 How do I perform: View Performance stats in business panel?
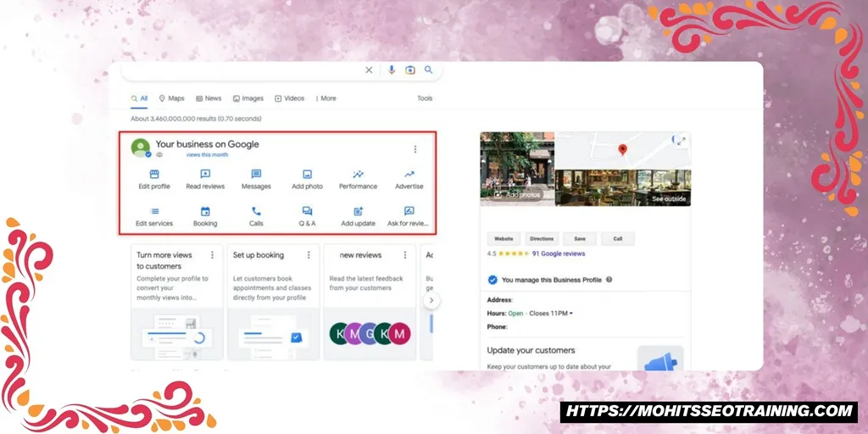coord(359,180)
